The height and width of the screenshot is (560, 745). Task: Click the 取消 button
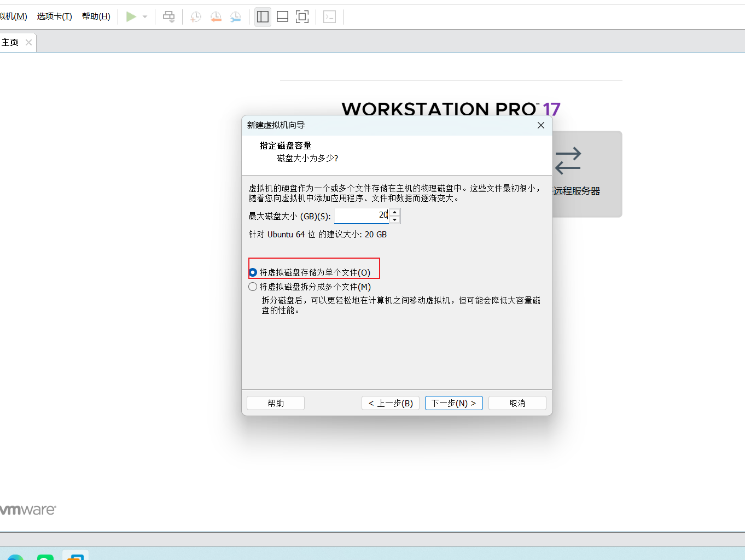517,403
